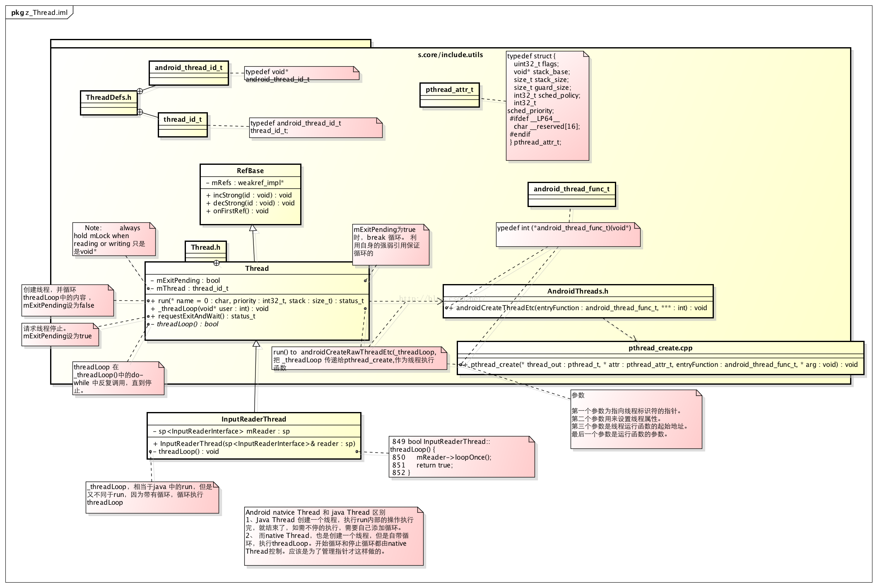Select the '849 bool InputReaderThread::threadLoop()' note
This screenshot has width=877, height=588.
point(462,456)
